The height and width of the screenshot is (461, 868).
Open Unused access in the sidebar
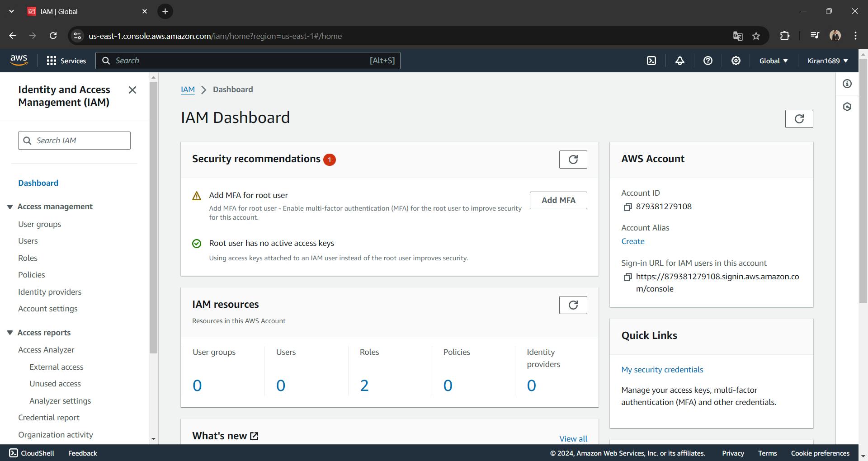(55, 384)
